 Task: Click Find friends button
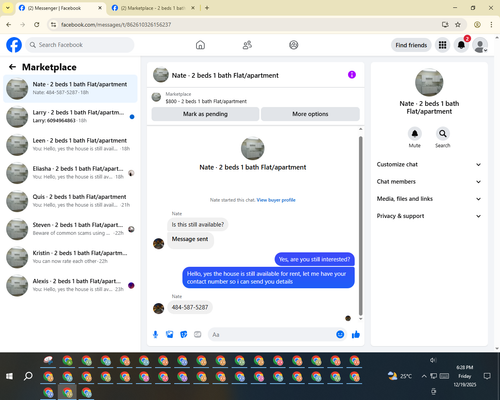[411, 45]
